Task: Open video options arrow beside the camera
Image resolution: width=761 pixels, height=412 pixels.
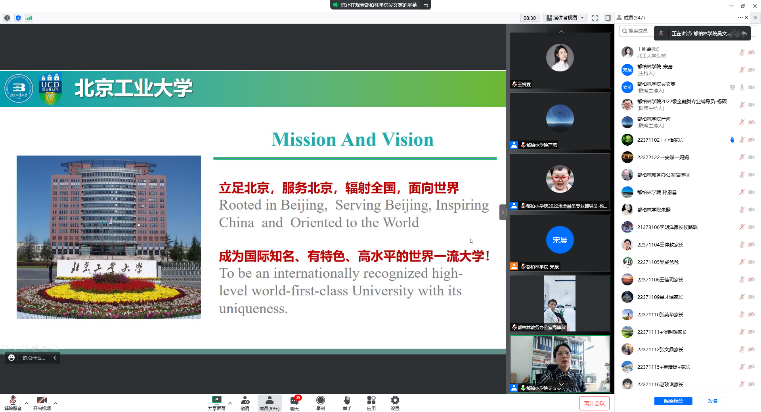Action: tap(55, 401)
